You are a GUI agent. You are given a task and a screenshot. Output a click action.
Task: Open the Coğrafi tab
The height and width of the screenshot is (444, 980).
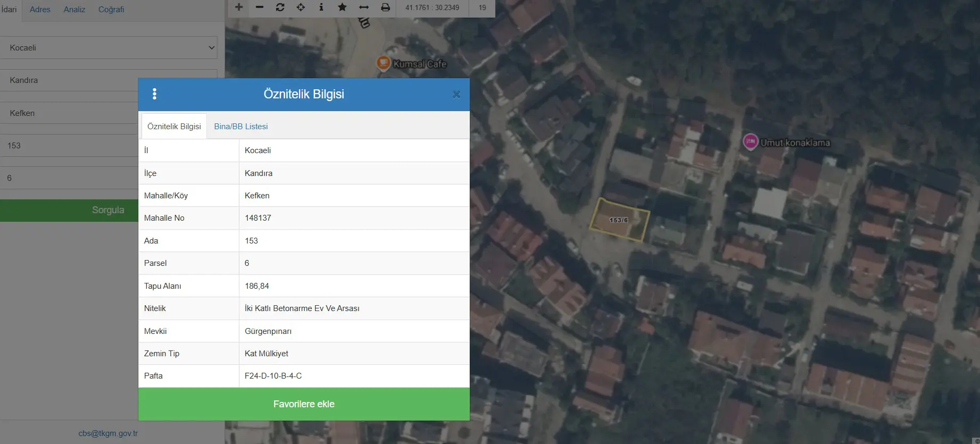[x=111, y=10]
